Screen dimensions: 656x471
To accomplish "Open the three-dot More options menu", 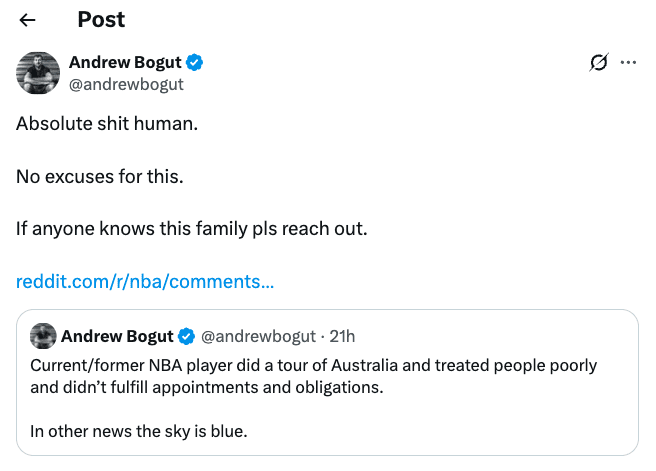I will 629,63.
